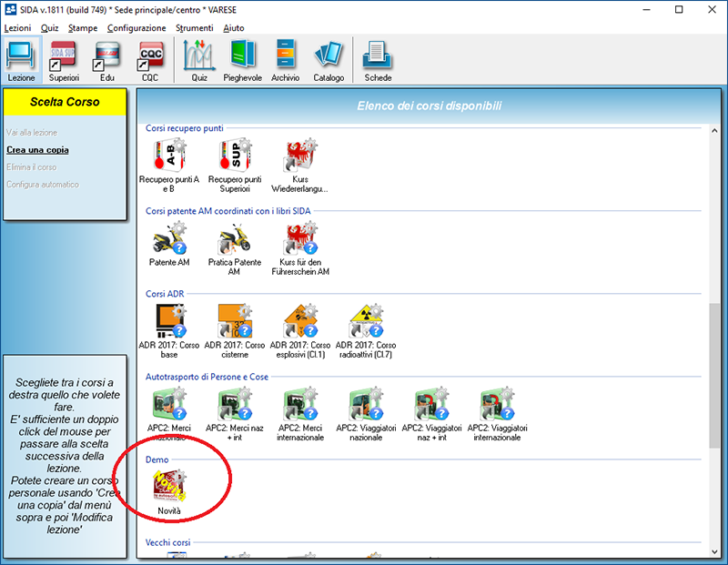Choose the Patente AM course

[x=169, y=246]
